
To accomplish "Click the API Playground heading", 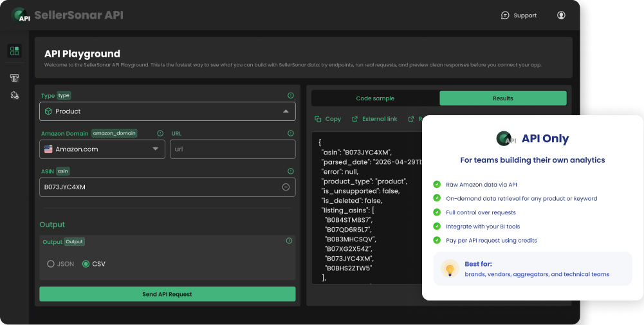I will coord(82,54).
